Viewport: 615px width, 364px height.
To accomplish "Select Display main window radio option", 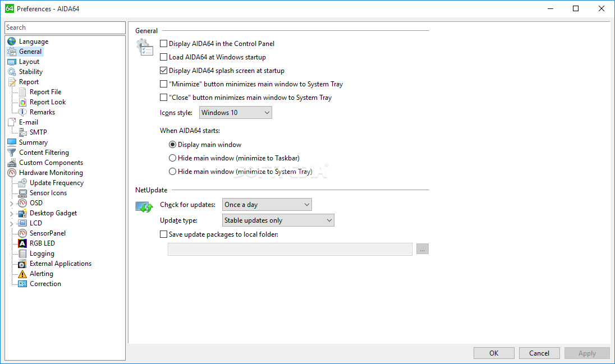I will [172, 145].
